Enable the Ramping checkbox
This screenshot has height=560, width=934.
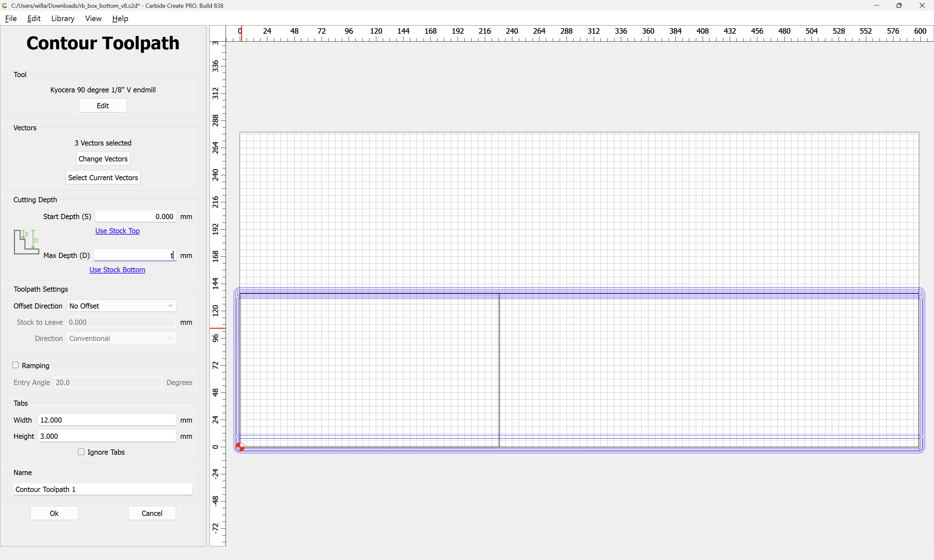point(16,365)
